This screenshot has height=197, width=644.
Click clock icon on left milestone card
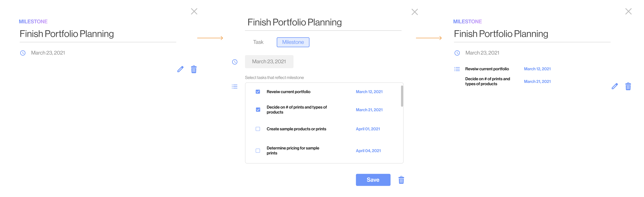coord(23,53)
